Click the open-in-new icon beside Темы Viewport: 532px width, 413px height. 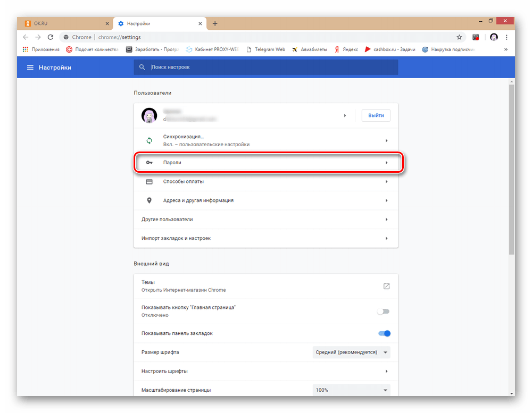coord(386,286)
